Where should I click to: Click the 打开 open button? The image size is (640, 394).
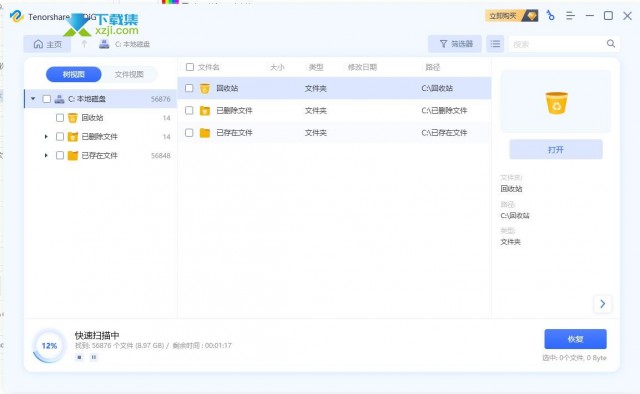tap(556, 149)
